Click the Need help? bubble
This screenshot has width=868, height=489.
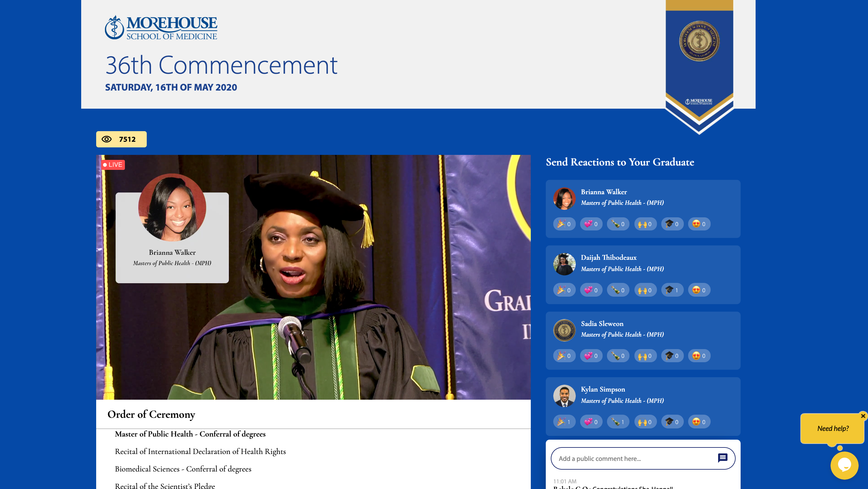833,428
